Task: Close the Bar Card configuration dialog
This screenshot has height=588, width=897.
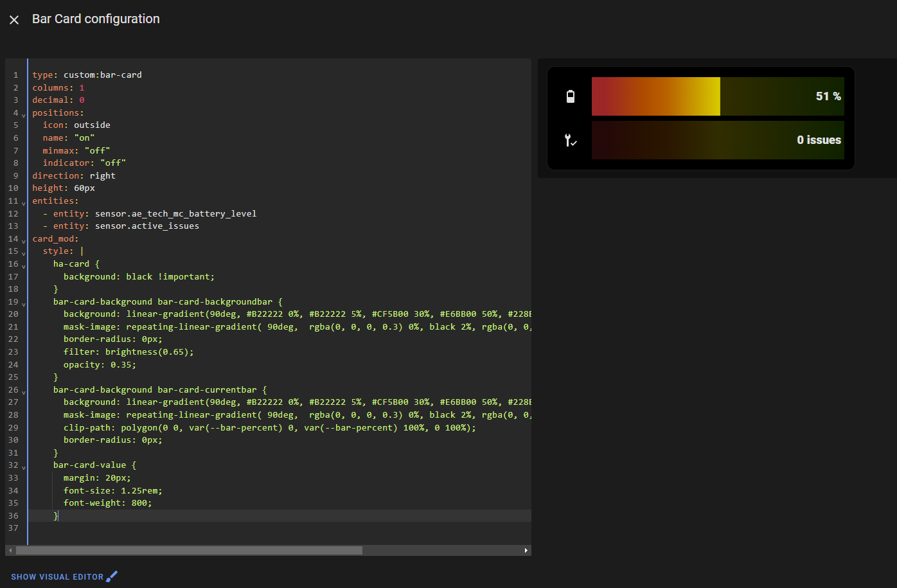Action: coord(14,20)
